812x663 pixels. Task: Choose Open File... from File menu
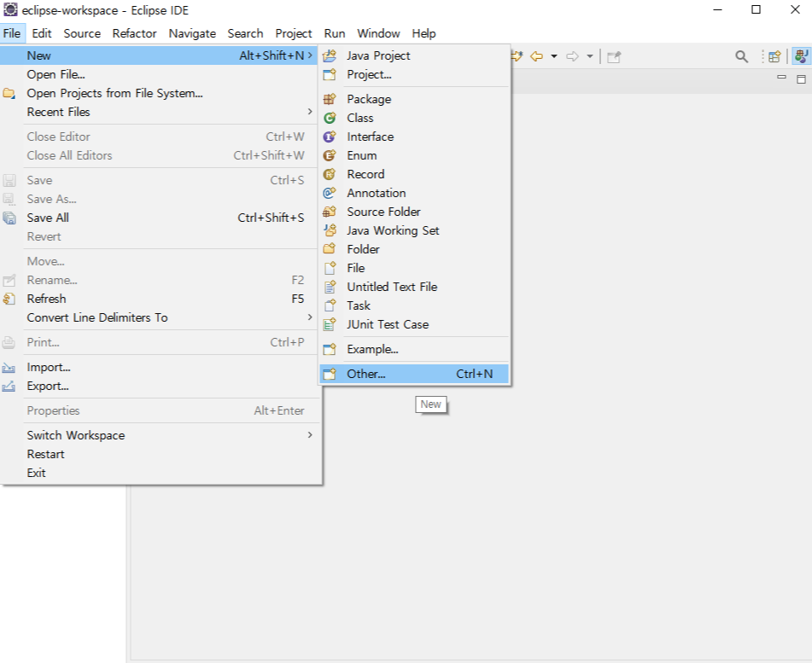[159, 74]
